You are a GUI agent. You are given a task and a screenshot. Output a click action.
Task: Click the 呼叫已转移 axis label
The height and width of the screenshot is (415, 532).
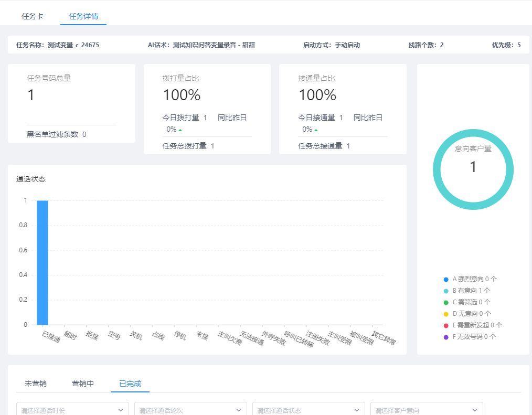point(299,339)
